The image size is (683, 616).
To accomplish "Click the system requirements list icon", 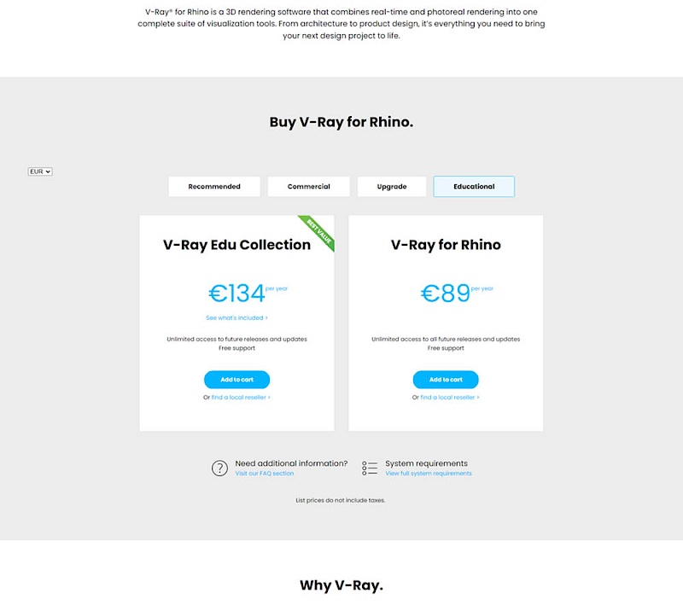I will pyautogui.click(x=370, y=468).
